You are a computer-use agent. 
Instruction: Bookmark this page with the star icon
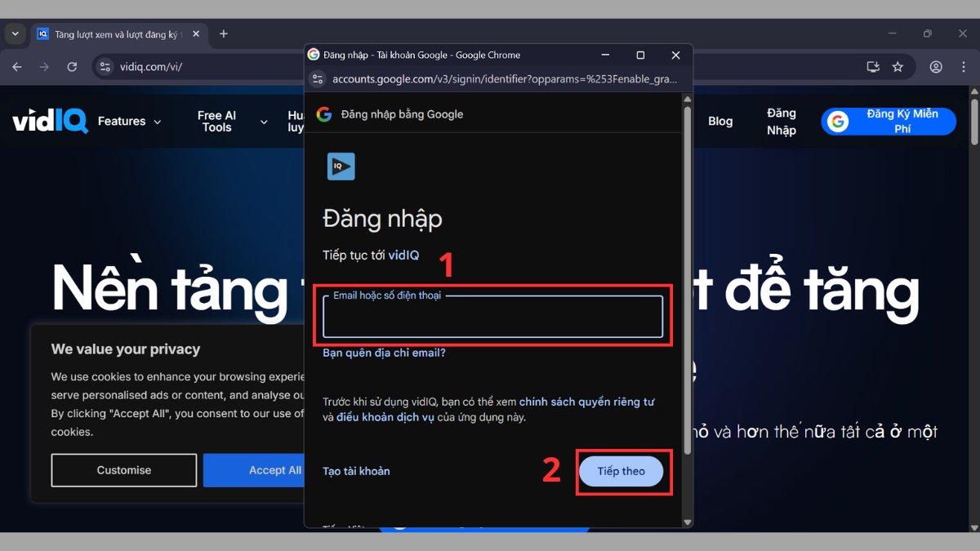(898, 67)
